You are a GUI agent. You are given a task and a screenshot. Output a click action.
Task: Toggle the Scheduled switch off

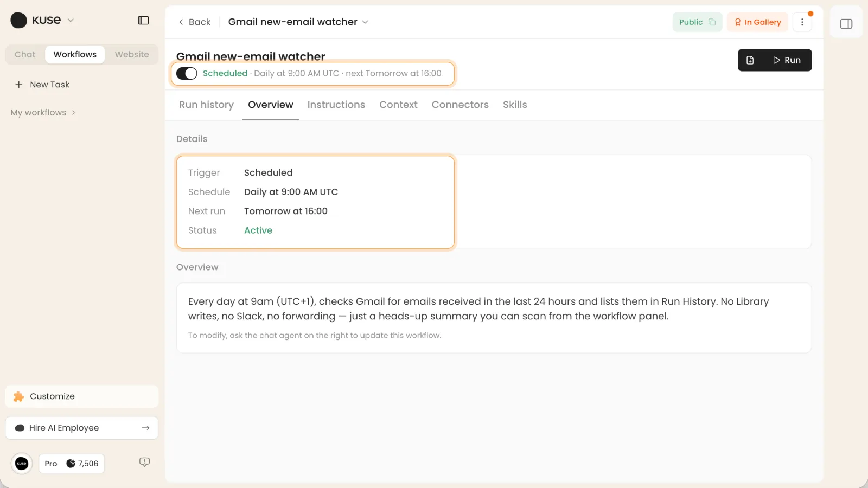click(x=187, y=73)
